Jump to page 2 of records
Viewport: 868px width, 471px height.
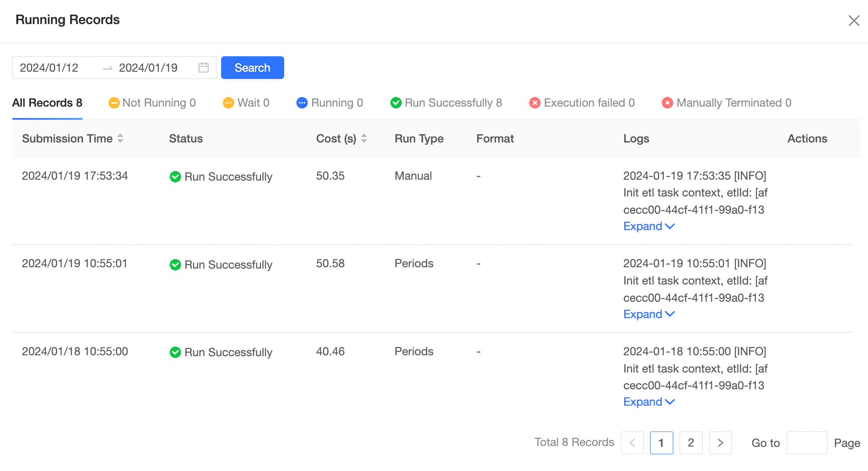[690, 443]
